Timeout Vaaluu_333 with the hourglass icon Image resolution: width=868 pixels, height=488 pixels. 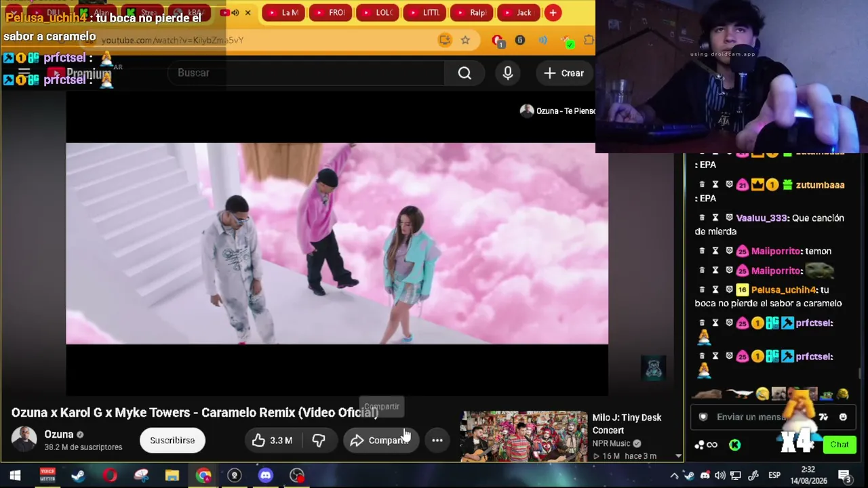715,218
